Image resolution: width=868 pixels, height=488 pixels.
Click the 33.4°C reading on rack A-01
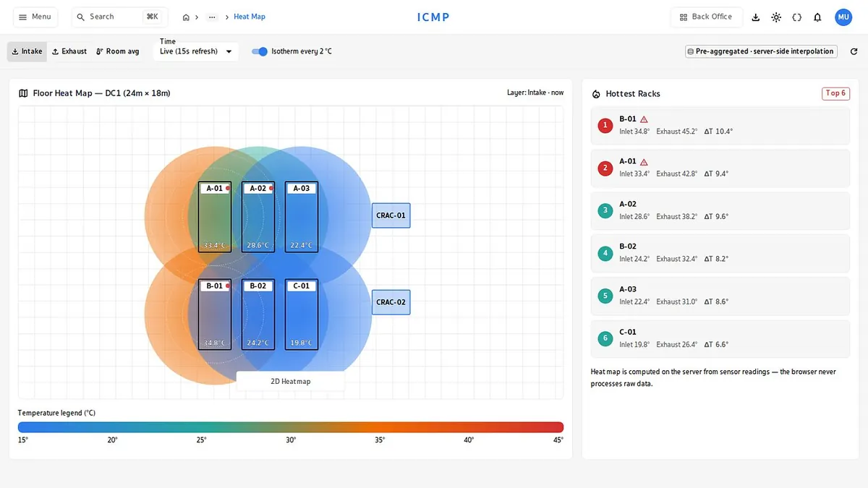click(215, 245)
